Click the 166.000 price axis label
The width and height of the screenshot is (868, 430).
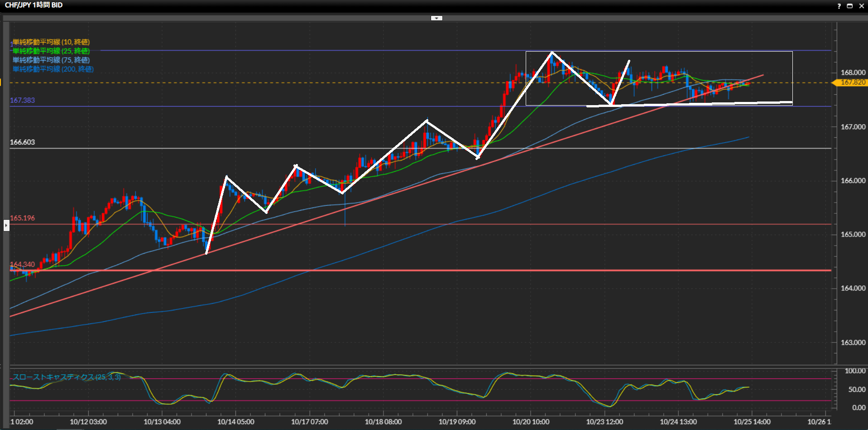(x=853, y=180)
